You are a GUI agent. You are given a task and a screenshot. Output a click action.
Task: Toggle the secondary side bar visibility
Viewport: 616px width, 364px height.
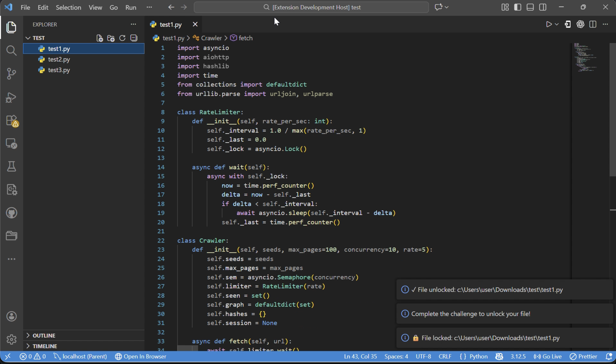543,7
